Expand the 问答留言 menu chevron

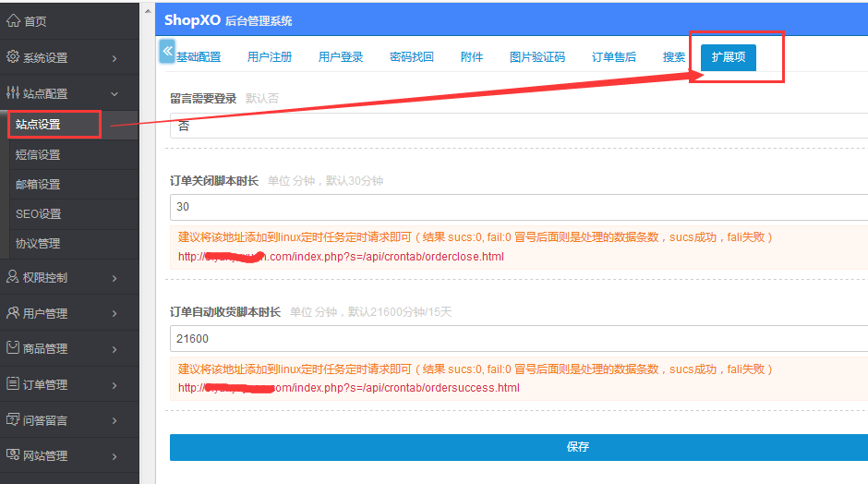point(115,421)
